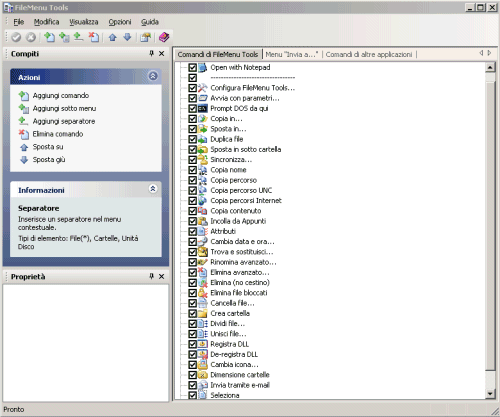Collapse the Azioni section

[x=153, y=76]
